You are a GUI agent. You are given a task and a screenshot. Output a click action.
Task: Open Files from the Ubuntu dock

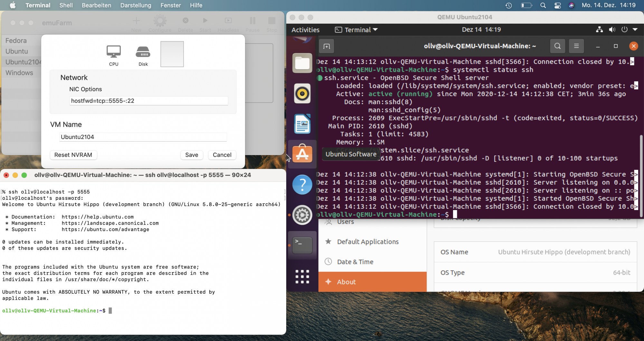pos(302,63)
